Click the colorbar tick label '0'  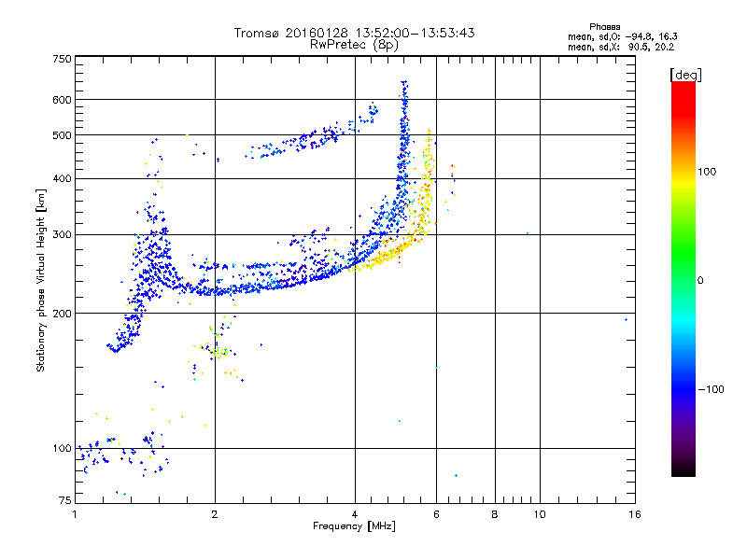point(700,281)
